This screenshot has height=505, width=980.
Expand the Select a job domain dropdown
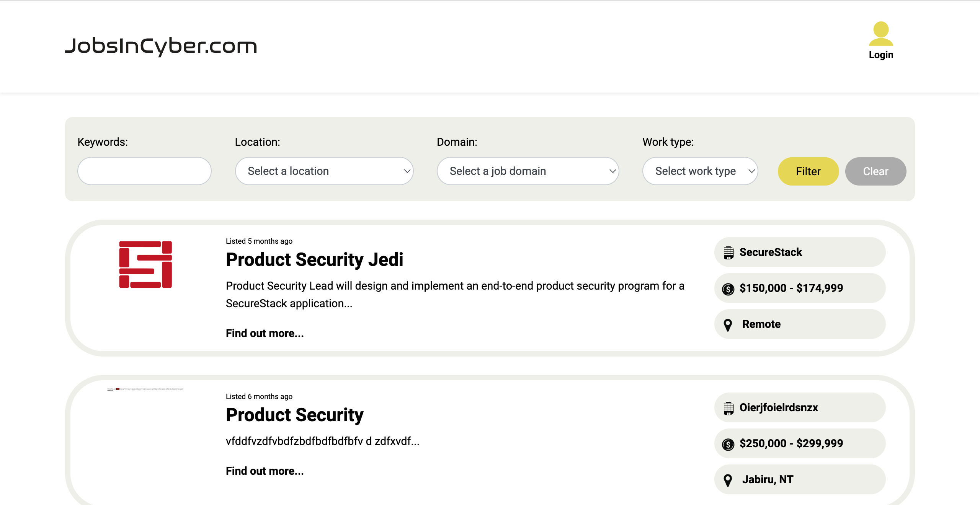pyautogui.click(x=528, y=171)
